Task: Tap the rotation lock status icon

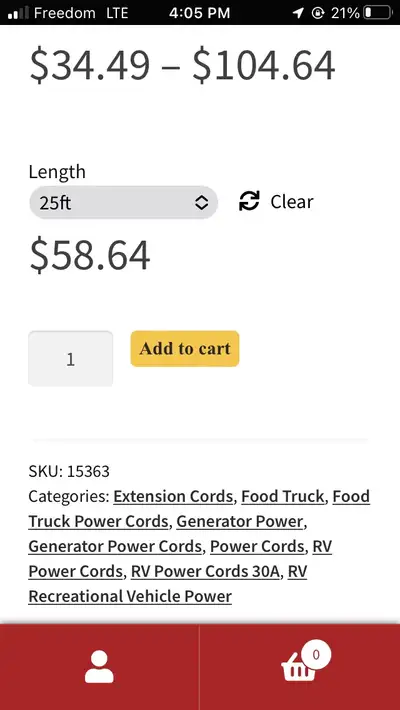Action: [x=318, y=13]
